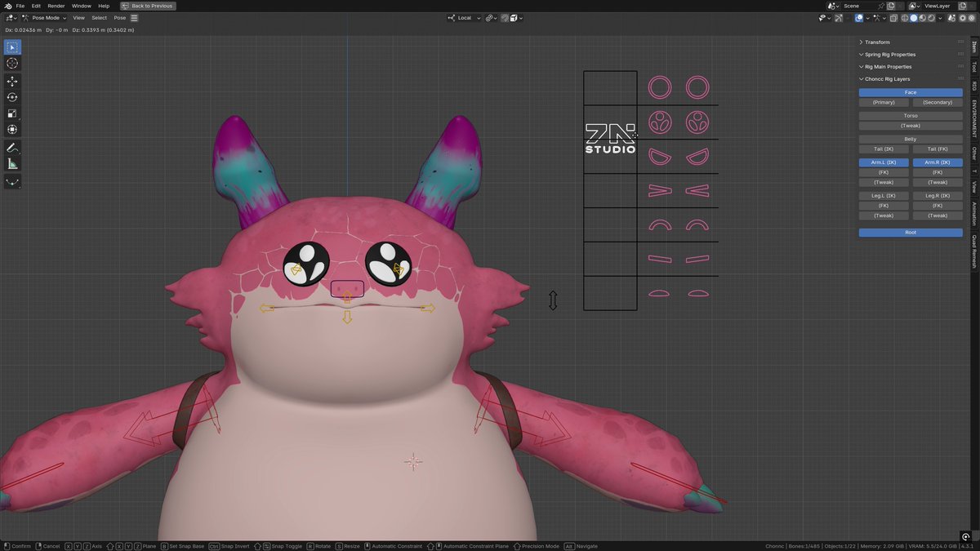
Task: Toggle the Torso rig layer
Action: (911, 116)
